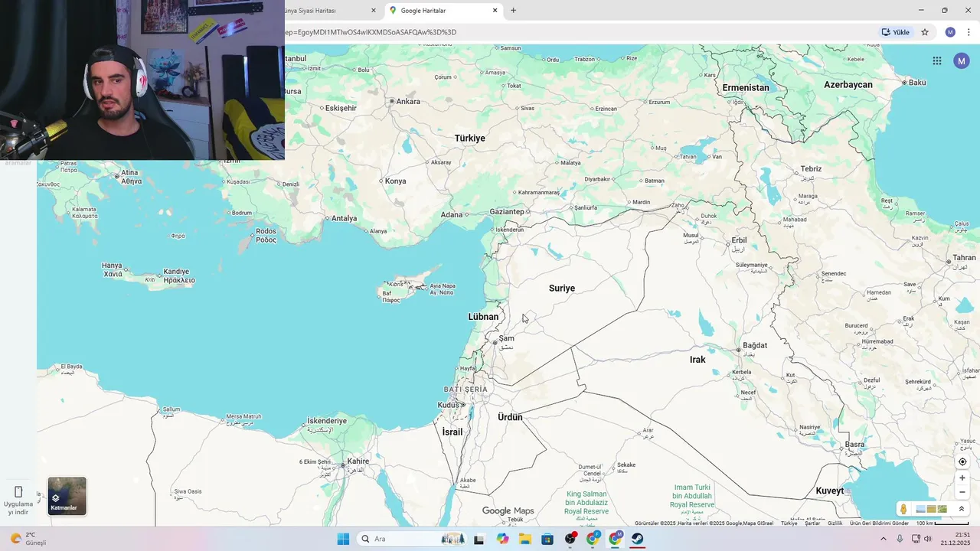Click the browser address bar URL

(x=371, y=32)
